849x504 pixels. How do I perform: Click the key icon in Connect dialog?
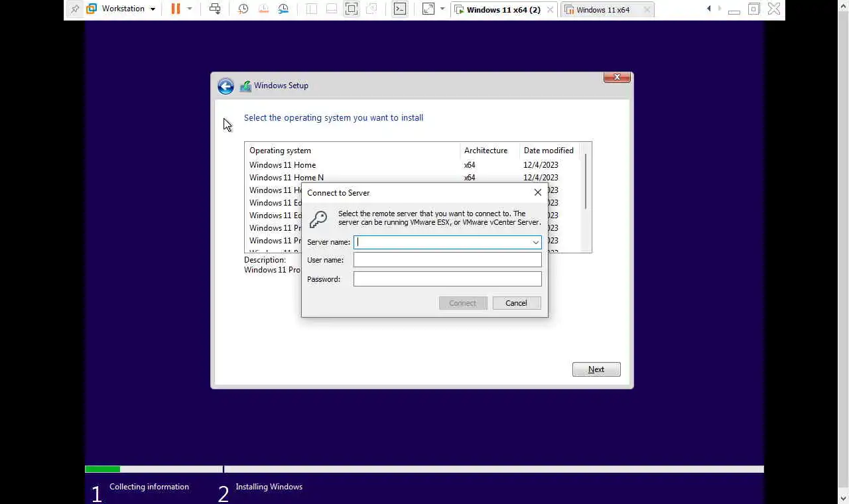point(318,219)
